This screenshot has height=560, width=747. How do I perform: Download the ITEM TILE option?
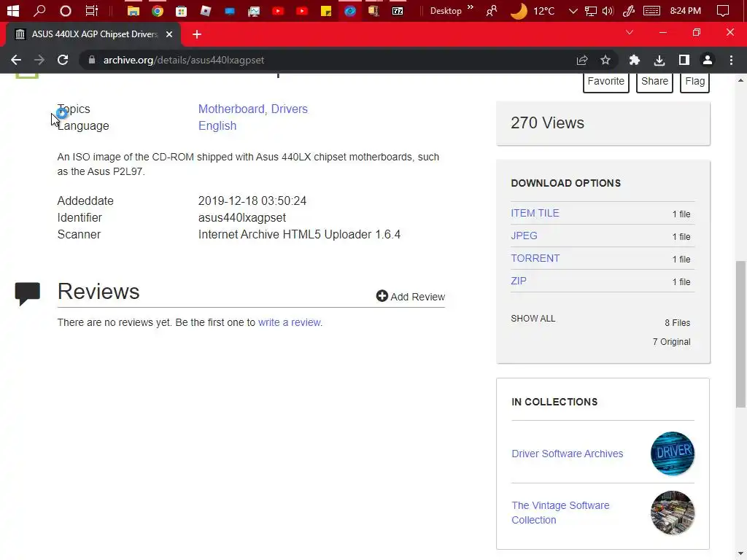point(535,214)
